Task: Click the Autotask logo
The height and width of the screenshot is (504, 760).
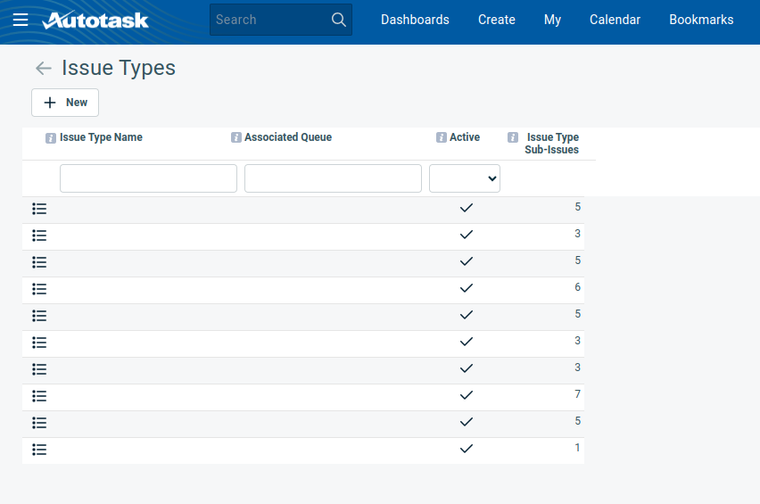Action: (x=96, y=20)
